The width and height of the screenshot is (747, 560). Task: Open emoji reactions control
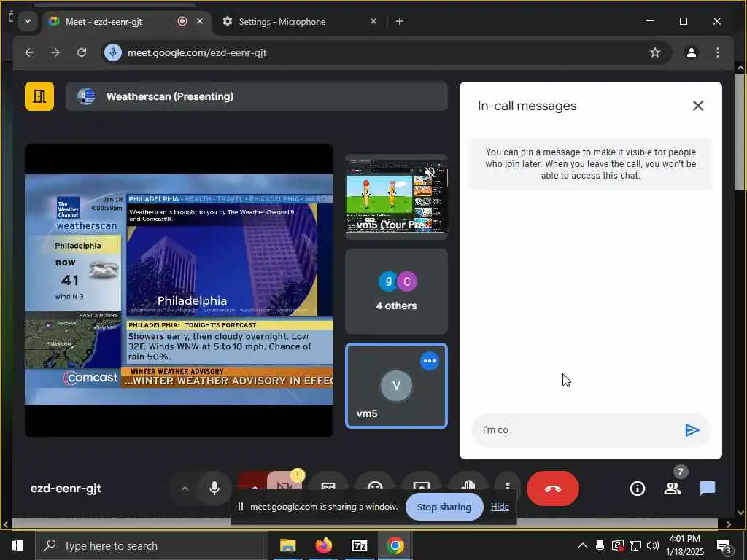point(375,483)
